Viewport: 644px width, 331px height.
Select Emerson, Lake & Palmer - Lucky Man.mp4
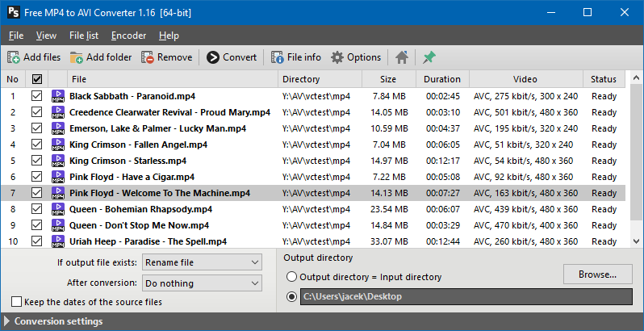click(x=157, y=128)
